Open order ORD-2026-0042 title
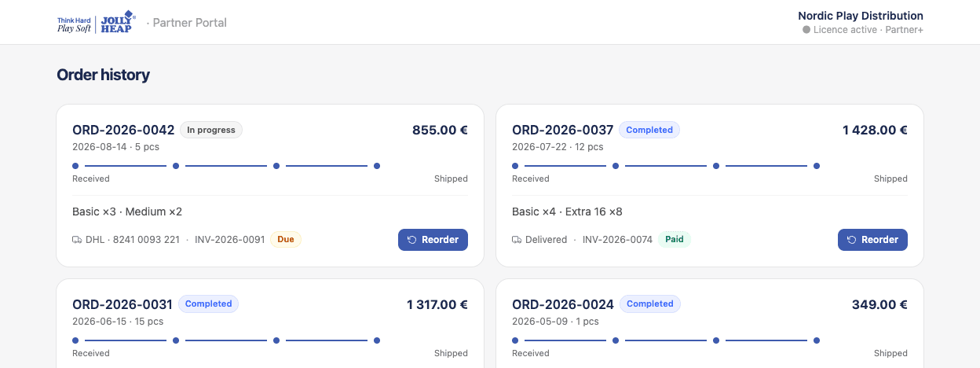The image size is (980, 368). [x=123, y=130]
